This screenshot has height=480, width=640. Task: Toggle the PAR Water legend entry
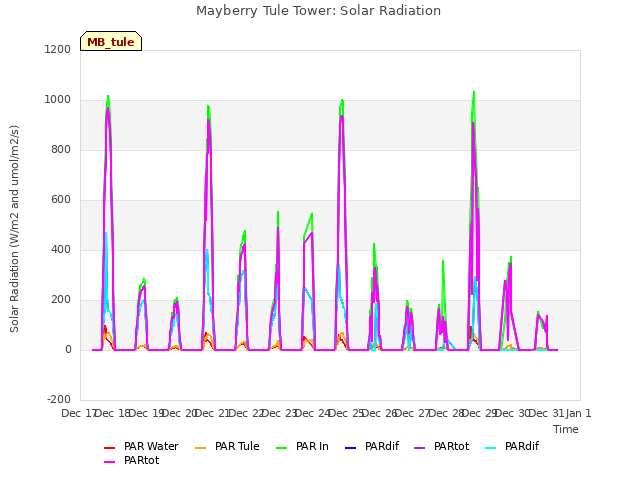pyautogui.click(x=141, y=447)
